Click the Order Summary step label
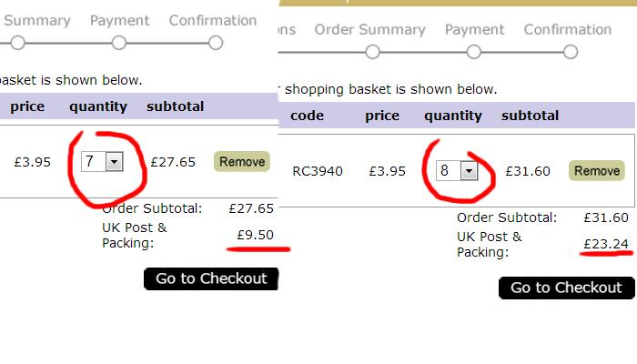Viewport: 637px width, 364px height. (369, 30)
